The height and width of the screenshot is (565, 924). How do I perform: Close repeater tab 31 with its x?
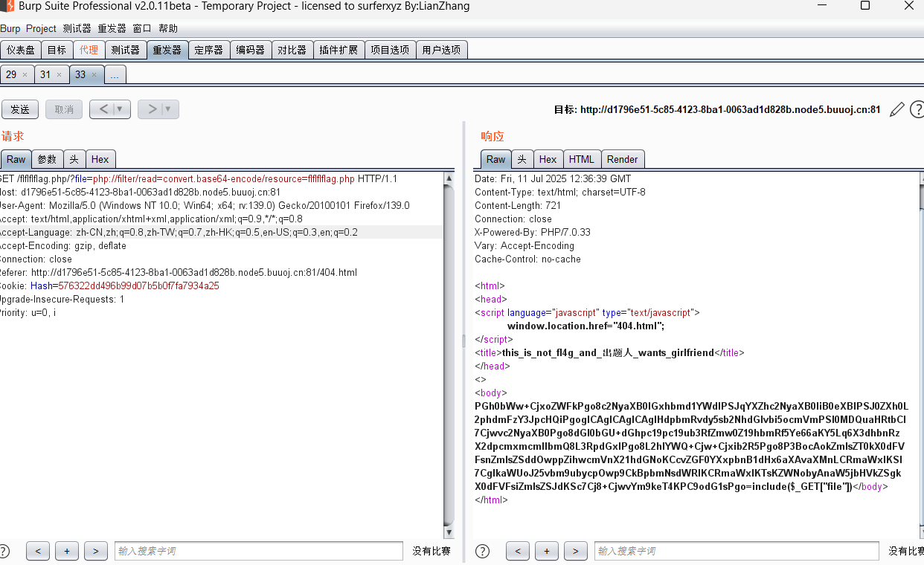59,75
